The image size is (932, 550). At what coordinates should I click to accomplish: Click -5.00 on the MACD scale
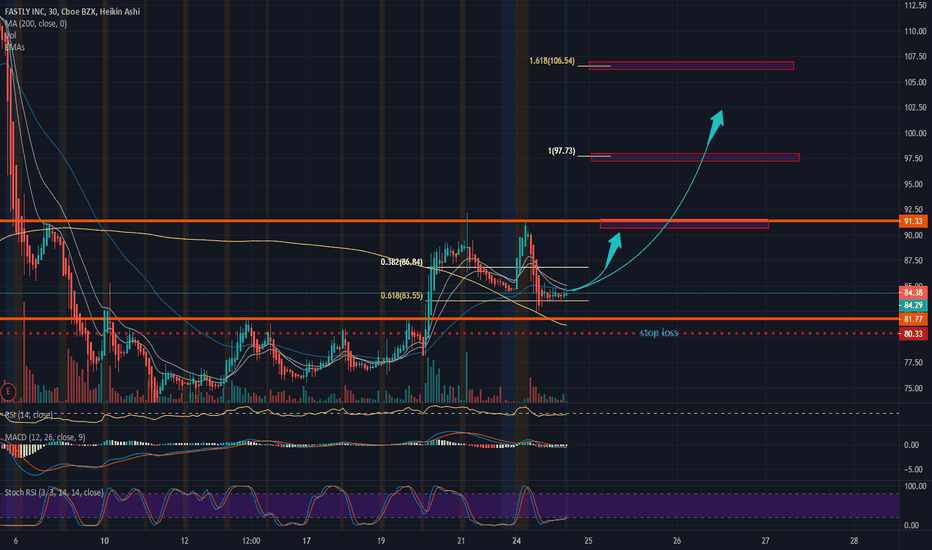click(913, 470)
